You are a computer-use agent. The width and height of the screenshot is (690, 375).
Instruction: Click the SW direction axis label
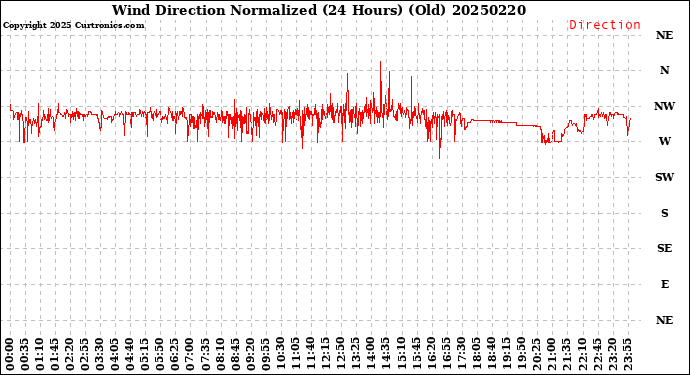pyautogui.click(x=664, y=177)
